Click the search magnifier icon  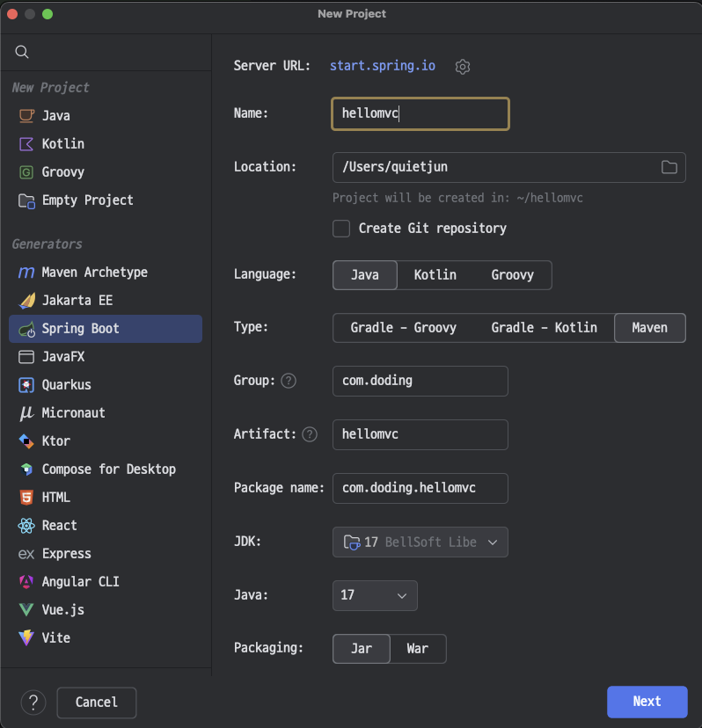(x=22, y=52)
